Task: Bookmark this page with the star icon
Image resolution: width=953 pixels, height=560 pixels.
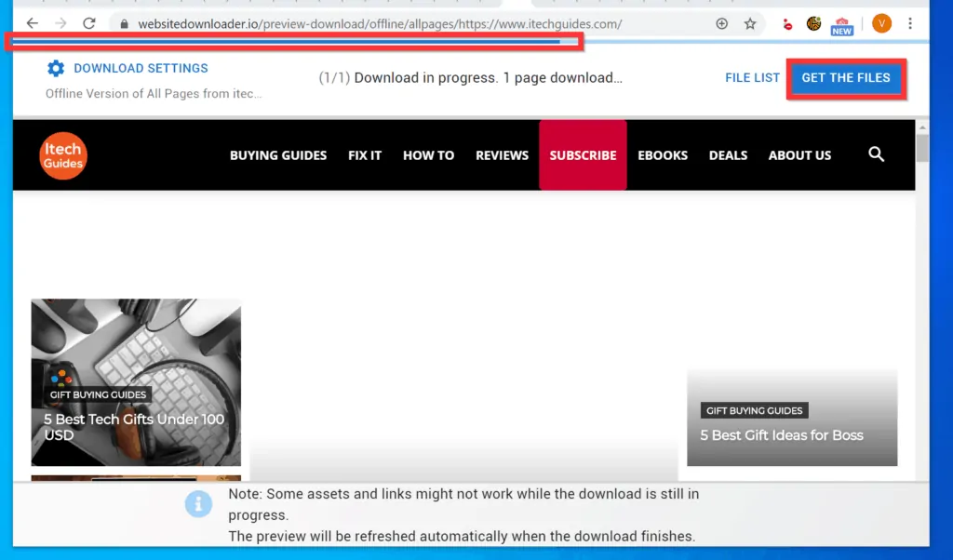Action: [750, 23]
